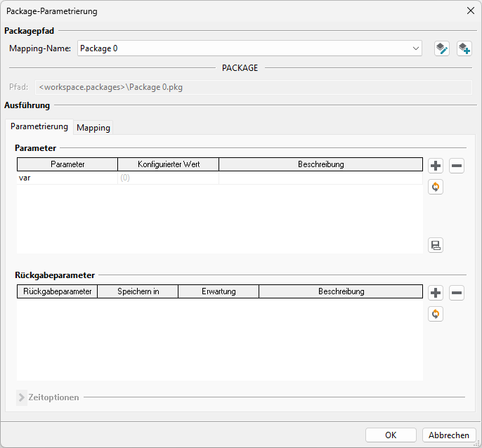Screen dimensions: 482x448
Task: Refresh the Rückgabeparameter table
Action: pyautogui.click(x=436, y=314)
